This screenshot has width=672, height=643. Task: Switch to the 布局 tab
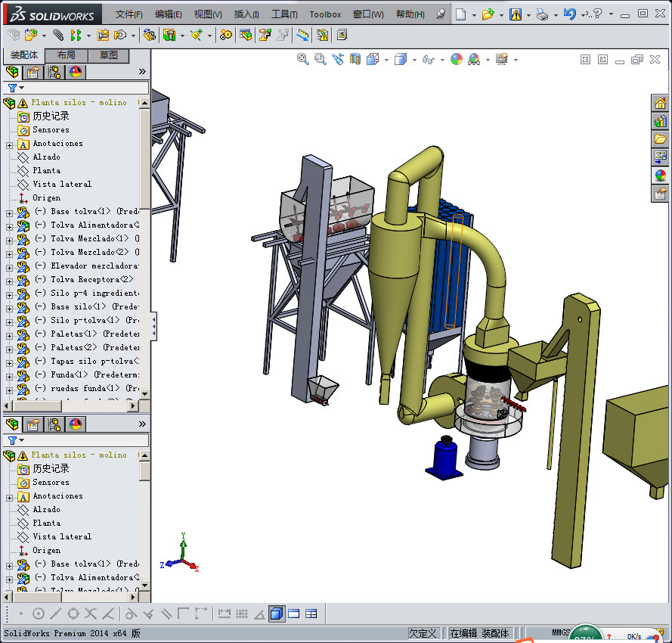67,55
